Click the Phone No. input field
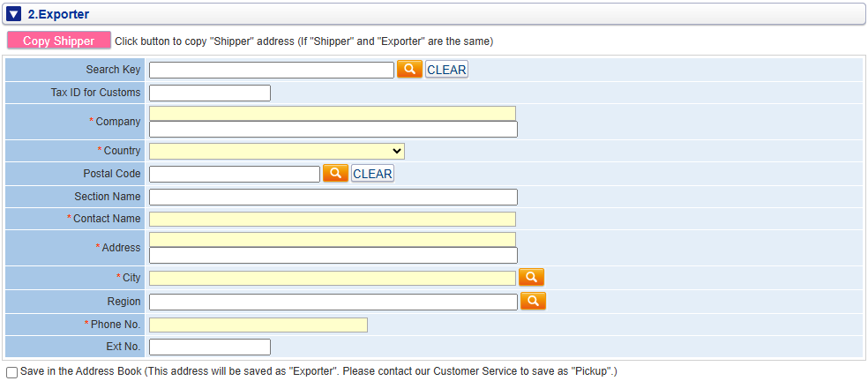The image size is (868, 381). 258,325
